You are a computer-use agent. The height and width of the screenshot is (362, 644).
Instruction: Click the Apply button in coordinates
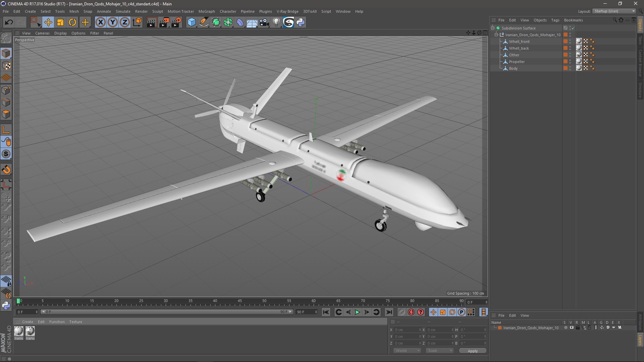pyautogui.click(x=473, y=351)
